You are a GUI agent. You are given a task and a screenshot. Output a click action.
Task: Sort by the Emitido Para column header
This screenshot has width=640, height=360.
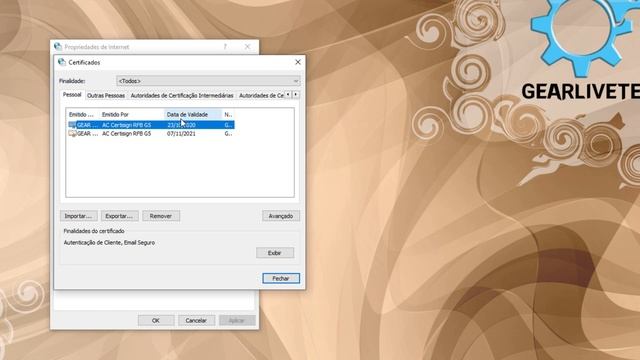tap(83, 115)
